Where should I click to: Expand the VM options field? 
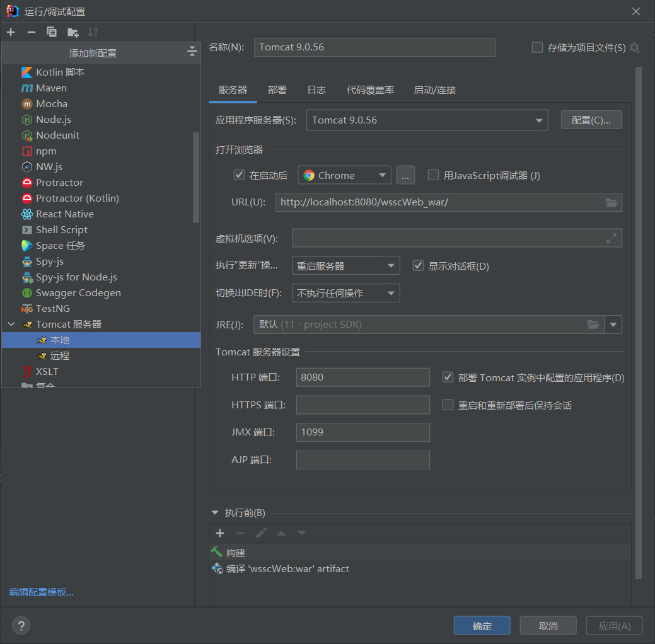(611, 238)
